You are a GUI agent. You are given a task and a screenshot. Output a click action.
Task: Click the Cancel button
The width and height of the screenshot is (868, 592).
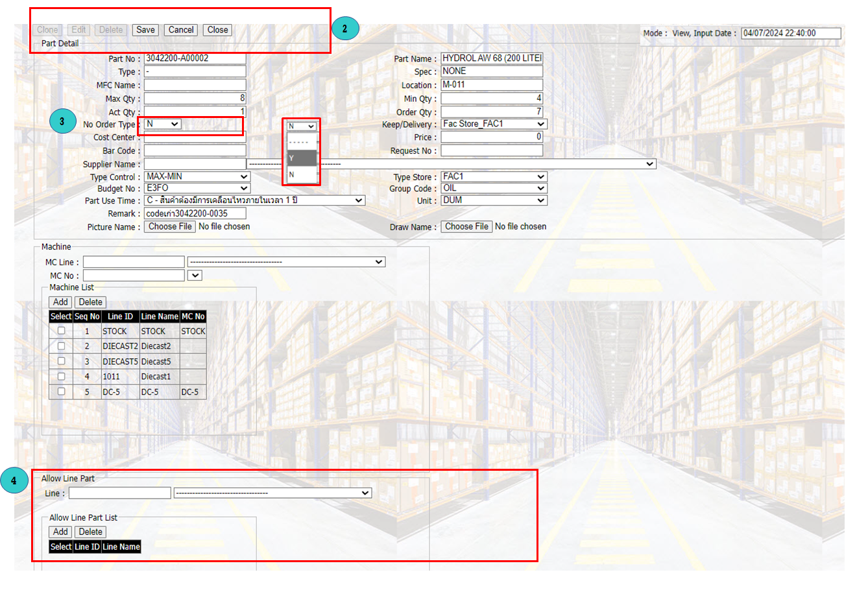181,30
